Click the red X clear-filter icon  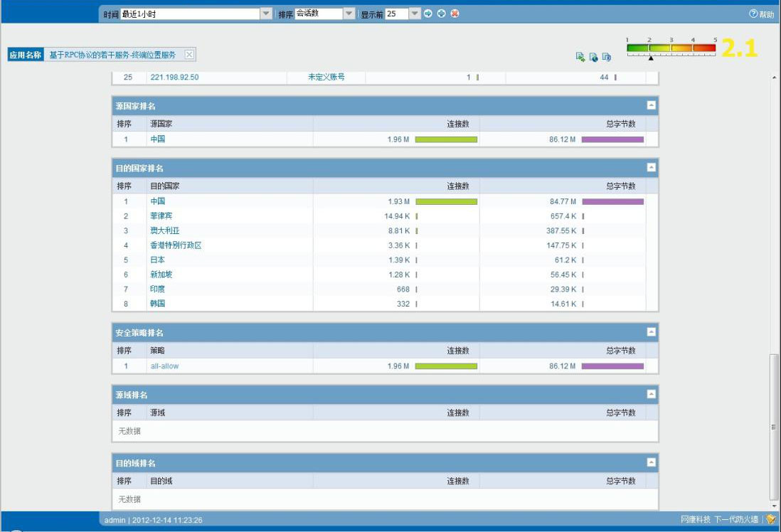pos(455,14)
